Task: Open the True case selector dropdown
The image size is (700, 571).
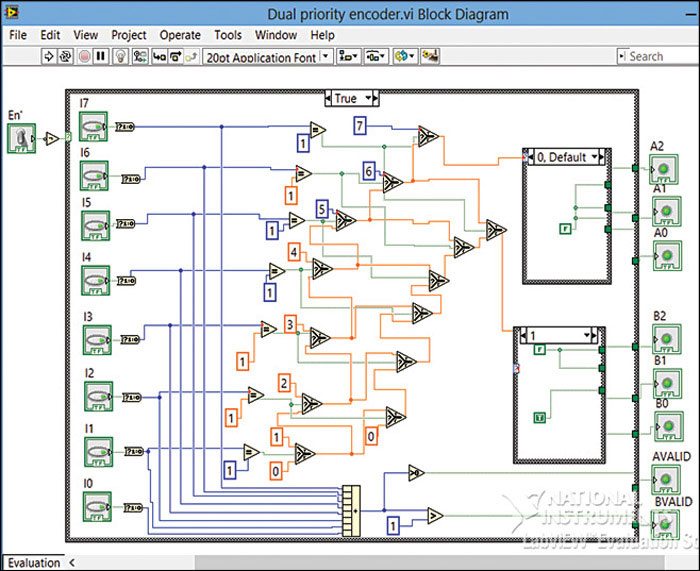Action: [350, 98]
